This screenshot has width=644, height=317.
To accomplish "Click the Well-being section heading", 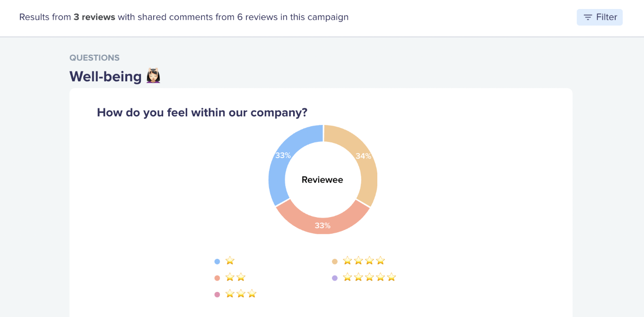I will tap(105, 76).
